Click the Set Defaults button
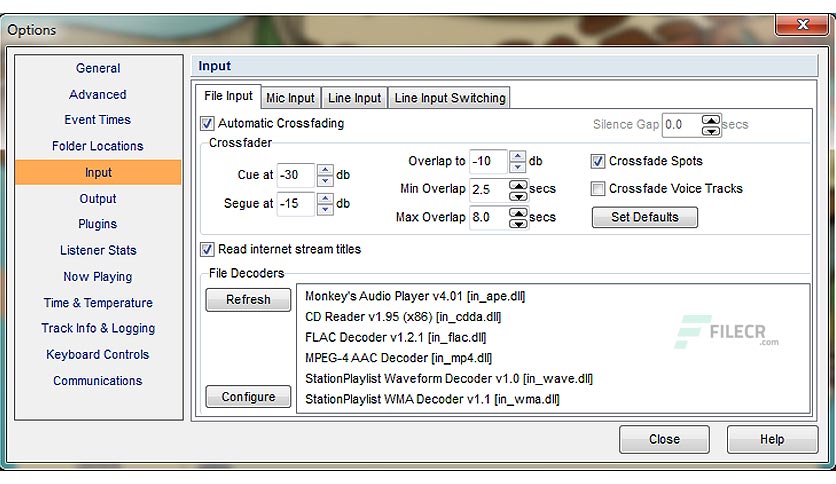 tap(645, 217)
